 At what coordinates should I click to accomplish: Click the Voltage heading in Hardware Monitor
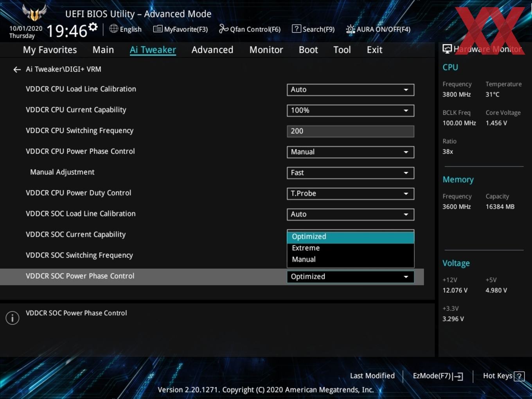click(456, 263)
